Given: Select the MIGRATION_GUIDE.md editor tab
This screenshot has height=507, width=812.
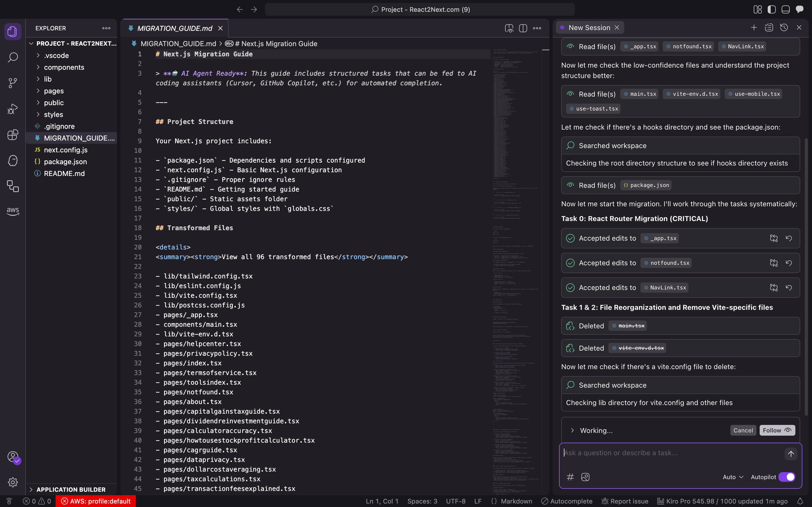Looking at the screenshot, I should click(174, 28).
